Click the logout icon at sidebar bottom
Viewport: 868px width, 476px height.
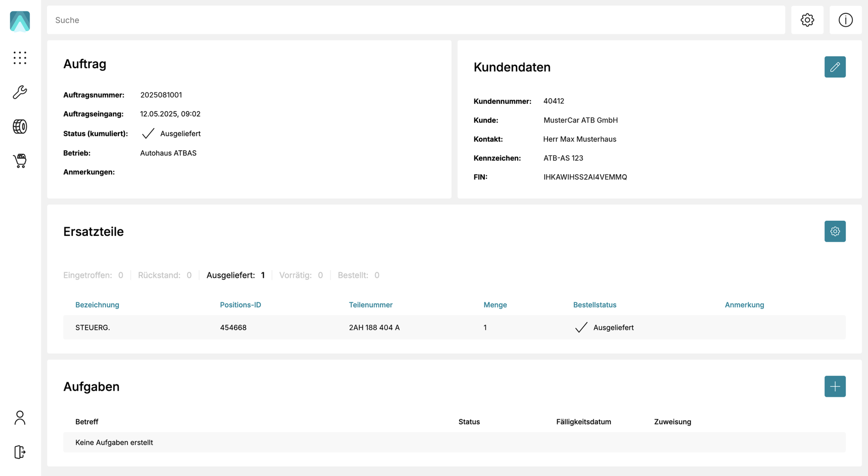(x=20, y=452)
